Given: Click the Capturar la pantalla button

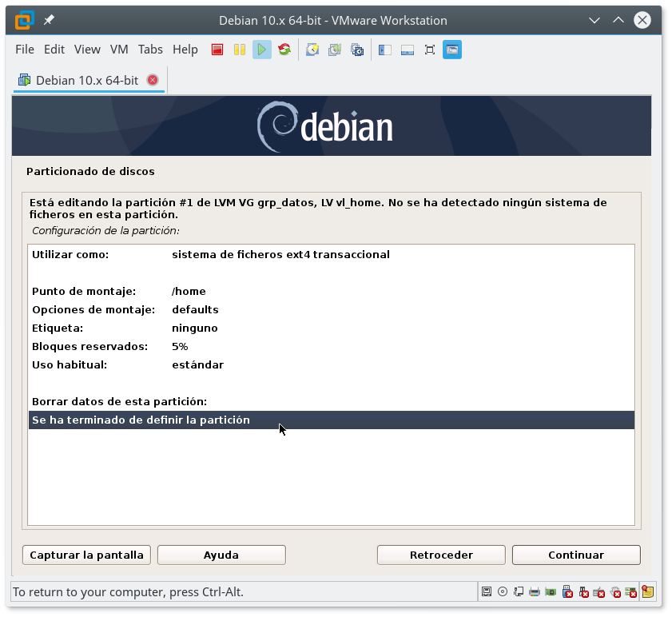Looking at the screenshot, I should [86, 555].
